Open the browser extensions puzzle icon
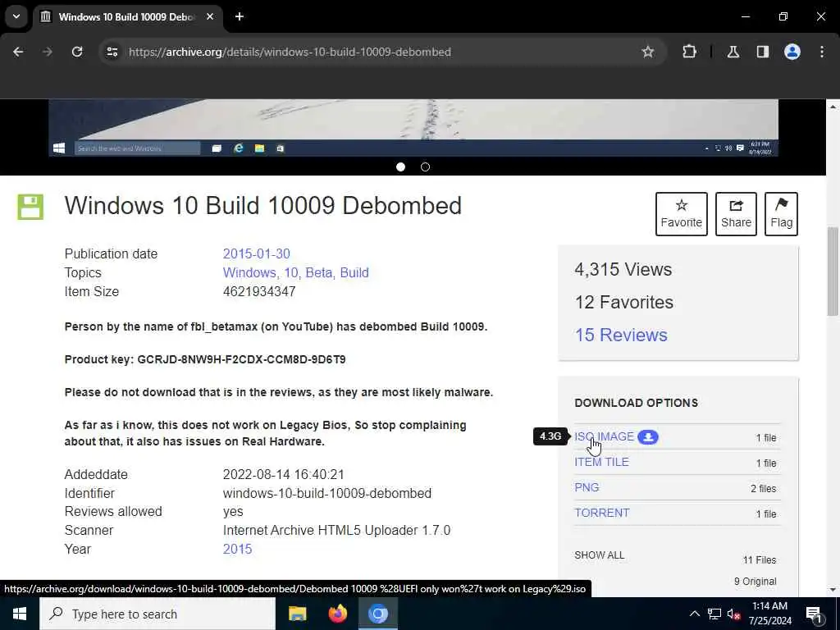Viewport: 840px width, 630px height. 689,52
